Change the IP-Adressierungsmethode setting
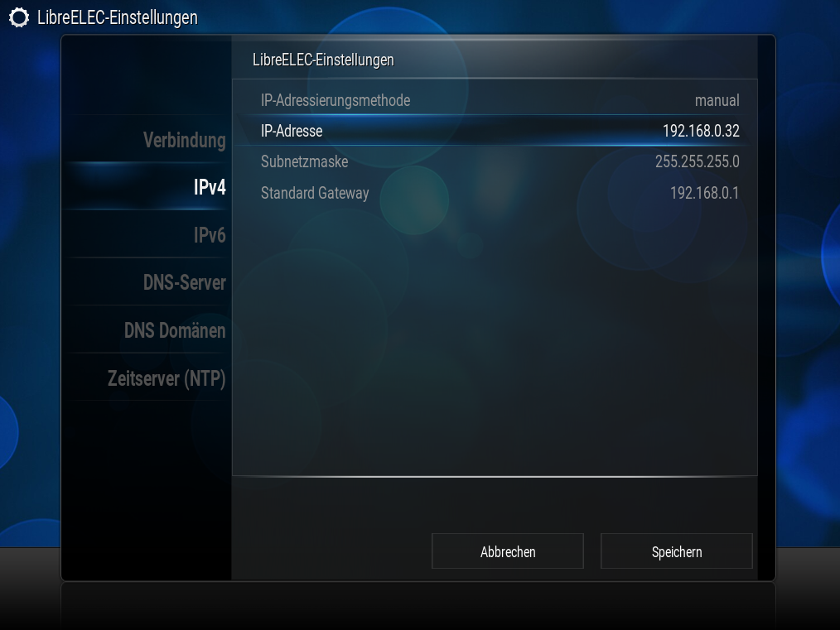 (495, 100)
